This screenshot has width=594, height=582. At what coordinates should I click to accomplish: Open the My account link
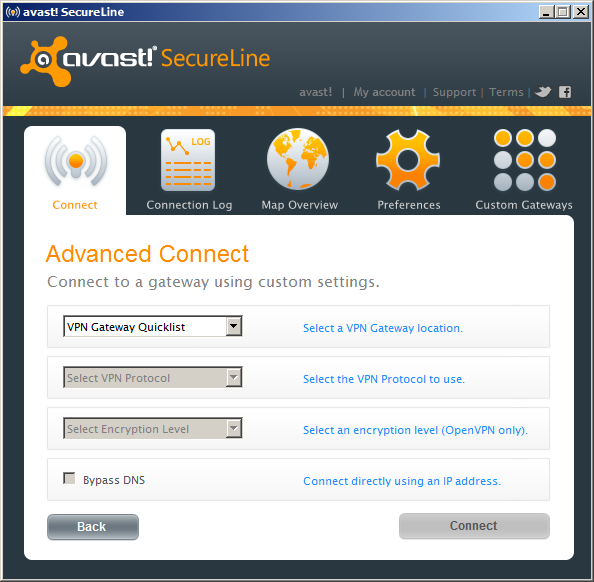coord(385,92)
